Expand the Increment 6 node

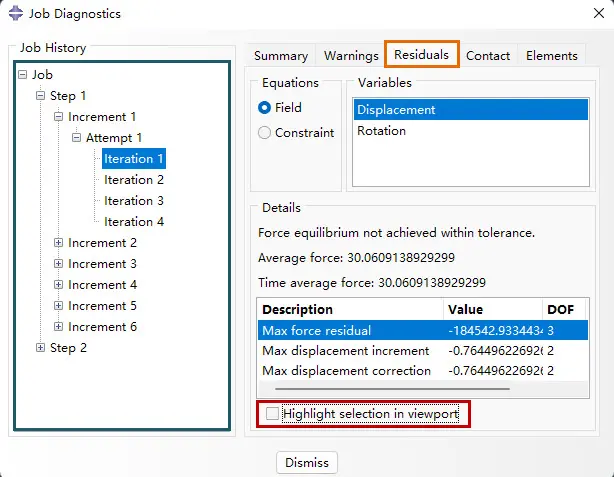click(58, 326)
